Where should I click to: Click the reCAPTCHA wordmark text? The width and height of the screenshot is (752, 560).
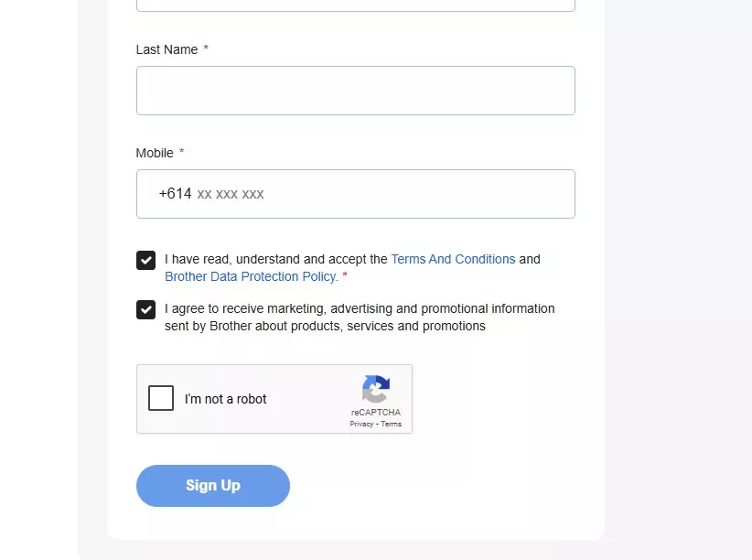(x=375, y=413)
